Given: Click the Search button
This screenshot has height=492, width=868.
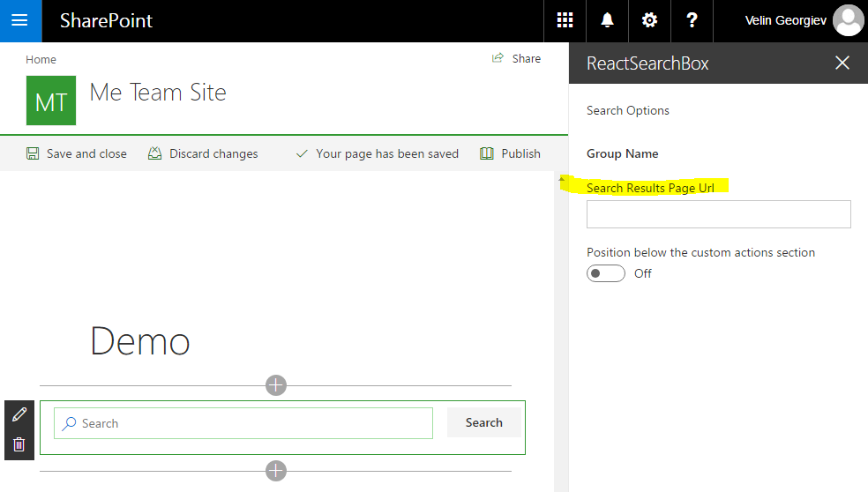Looking at the screenshot, I should [483, 423].
